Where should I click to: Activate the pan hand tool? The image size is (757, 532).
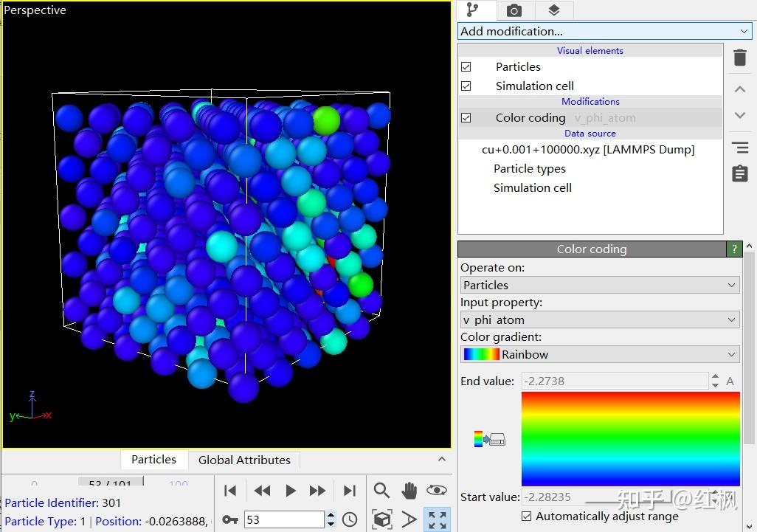(x=409, y=491)
